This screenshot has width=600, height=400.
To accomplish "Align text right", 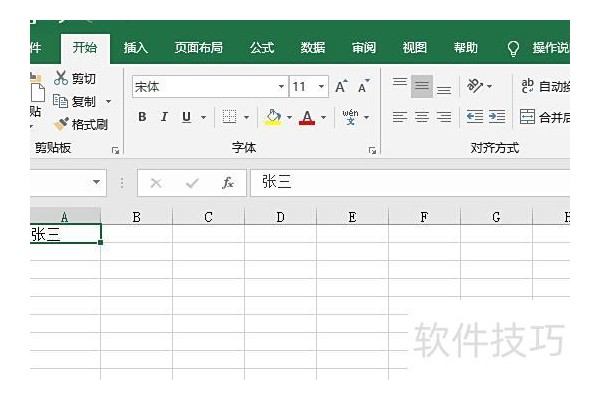I will tap(444, 117).
